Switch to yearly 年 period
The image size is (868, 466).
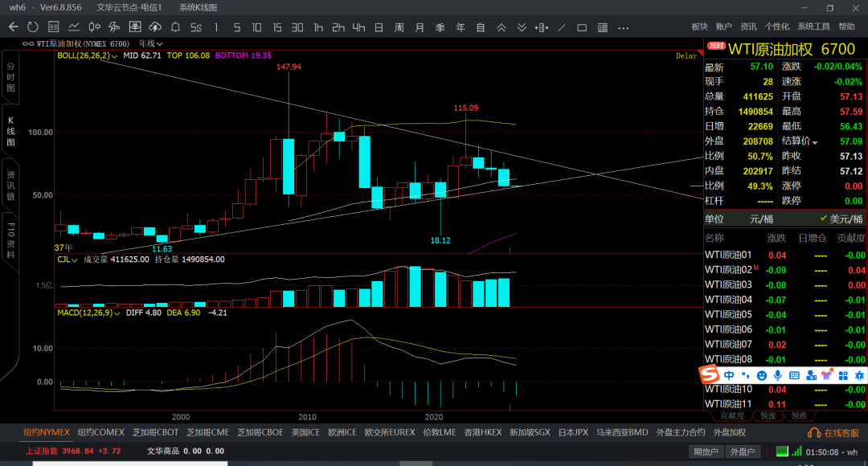pyautogui.click(x=460, y=27)
